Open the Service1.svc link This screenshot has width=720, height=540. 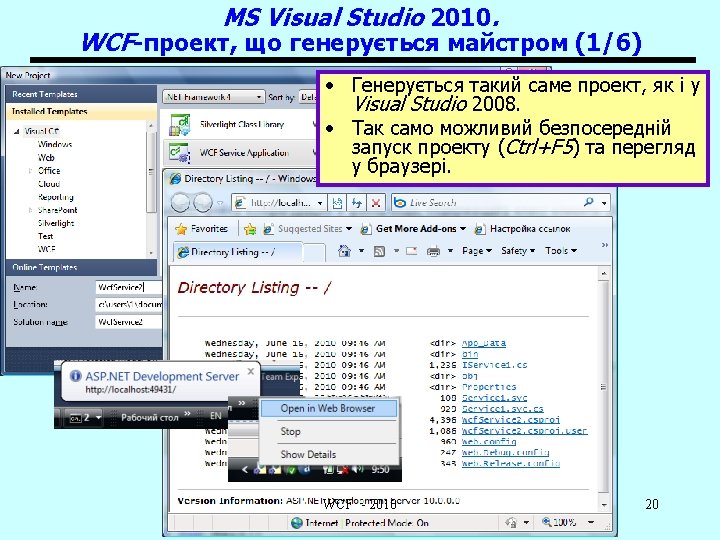tap(495, 398)
